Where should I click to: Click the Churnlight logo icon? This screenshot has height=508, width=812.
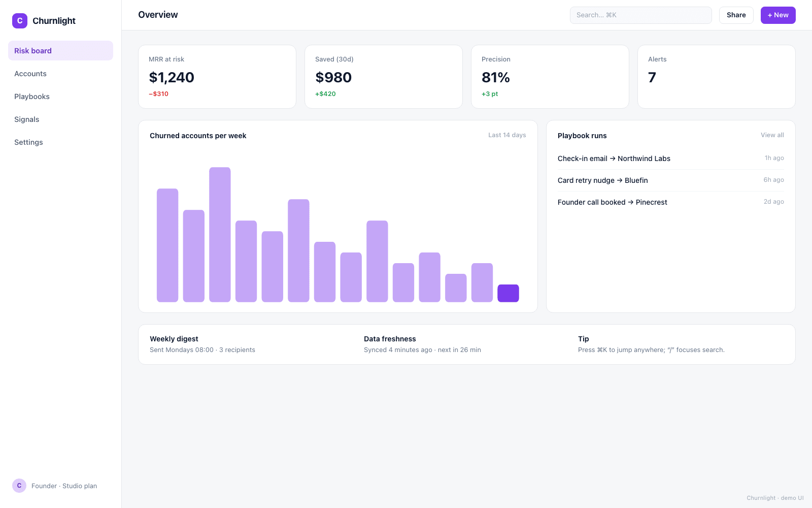20,21
